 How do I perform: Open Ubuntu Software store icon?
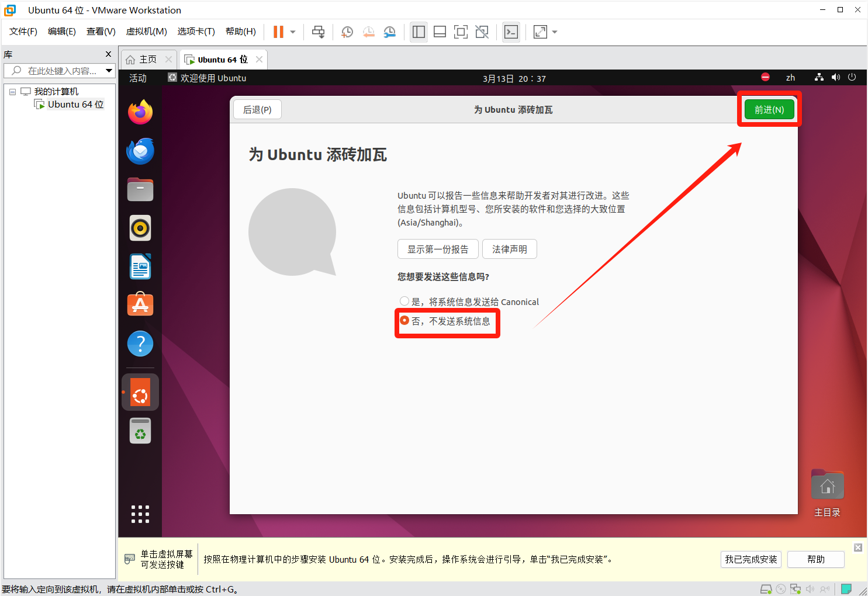[140, 305]
